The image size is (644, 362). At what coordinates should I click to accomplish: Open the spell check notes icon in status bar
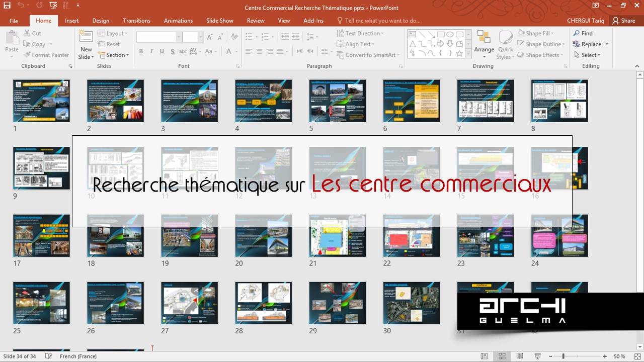point(49,356)
